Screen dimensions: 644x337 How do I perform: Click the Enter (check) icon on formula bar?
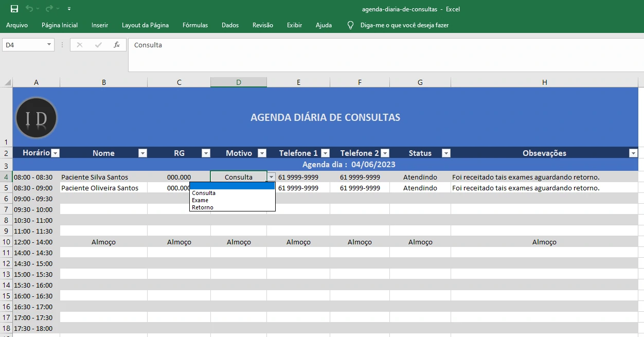point(97,45)
